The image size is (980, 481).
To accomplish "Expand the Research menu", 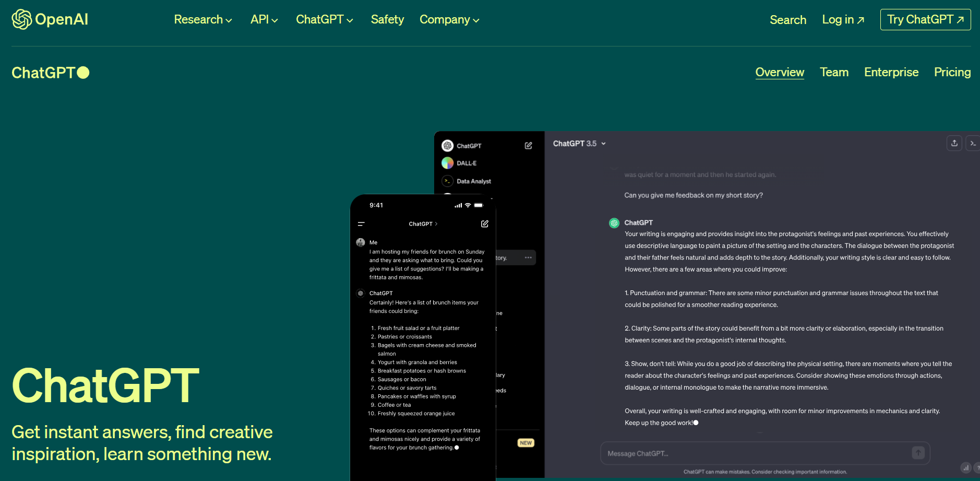I will (x=203, y=20).
